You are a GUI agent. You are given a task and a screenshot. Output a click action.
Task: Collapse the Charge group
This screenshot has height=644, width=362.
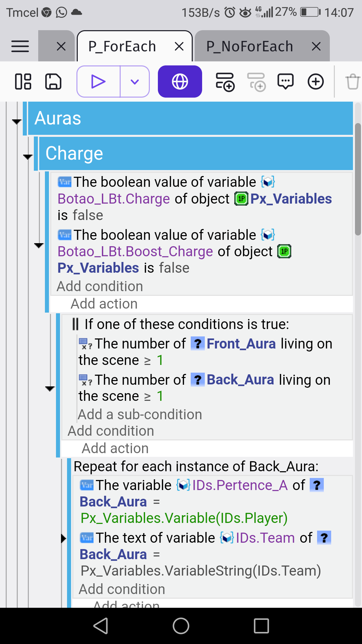[x=27, y=157]
